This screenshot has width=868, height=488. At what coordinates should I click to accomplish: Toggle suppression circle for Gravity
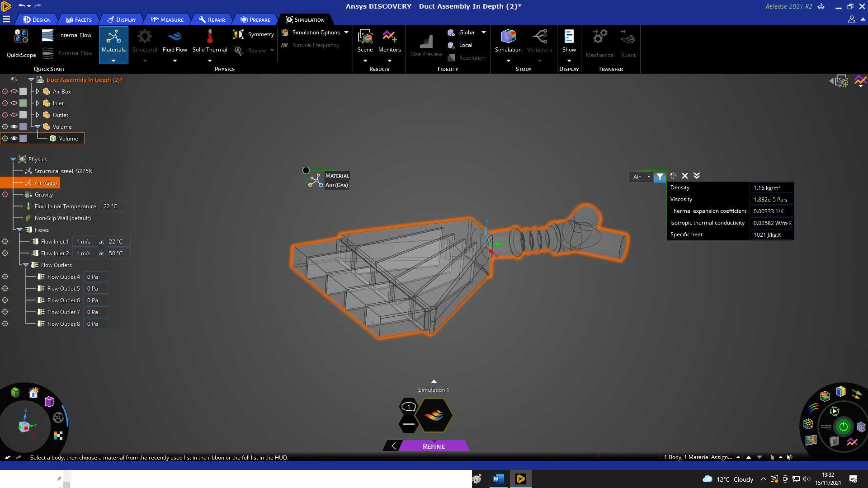5,195
